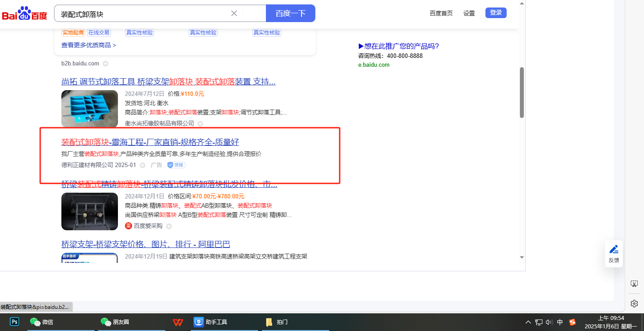
Task: Click the 保障 guarantee badge
Action: click(176, 165)
